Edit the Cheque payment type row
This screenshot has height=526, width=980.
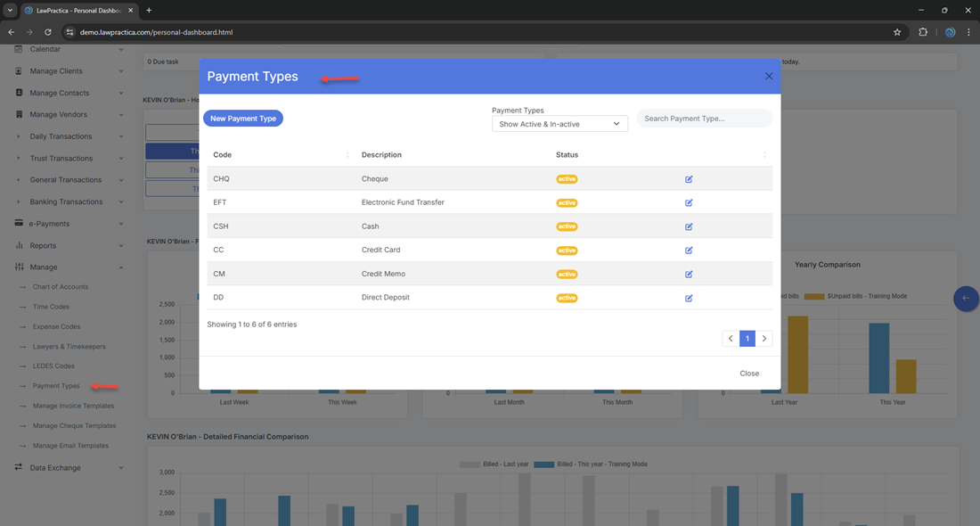tap(689, 179)
